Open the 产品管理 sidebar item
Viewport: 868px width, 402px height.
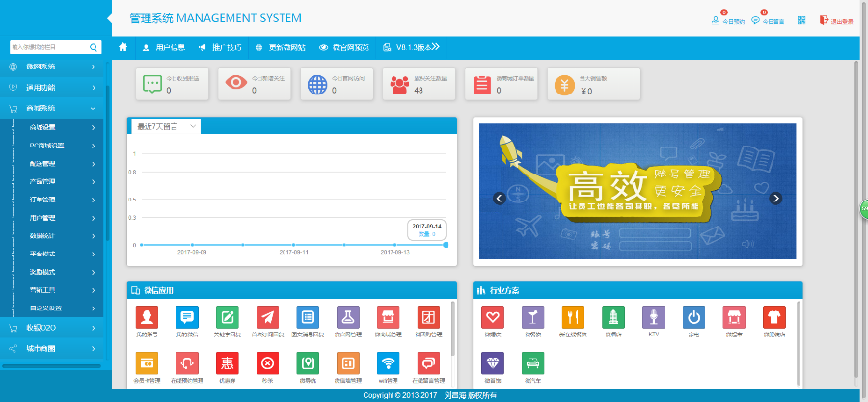pos(53,182)
